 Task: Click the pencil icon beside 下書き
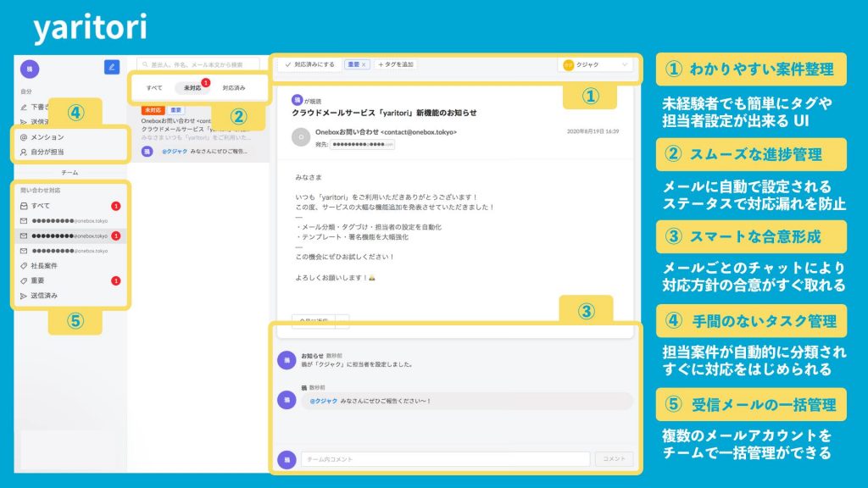point(24,108)
